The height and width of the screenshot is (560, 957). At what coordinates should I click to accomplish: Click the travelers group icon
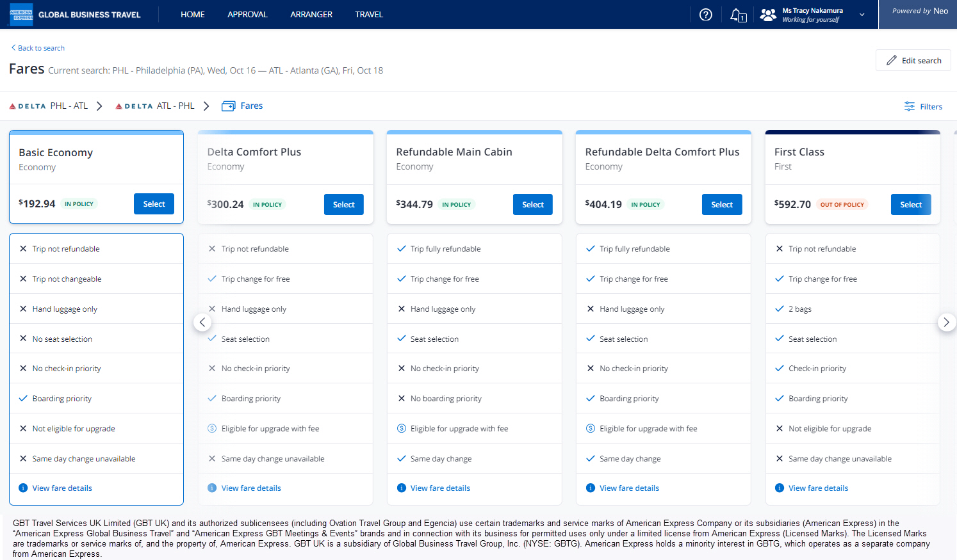point(768,15)
